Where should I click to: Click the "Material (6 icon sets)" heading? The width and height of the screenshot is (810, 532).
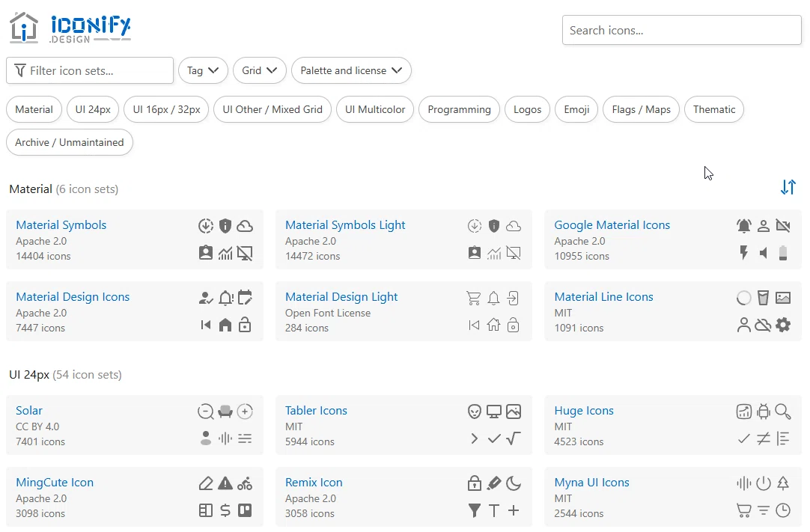(x=64, y=189)
